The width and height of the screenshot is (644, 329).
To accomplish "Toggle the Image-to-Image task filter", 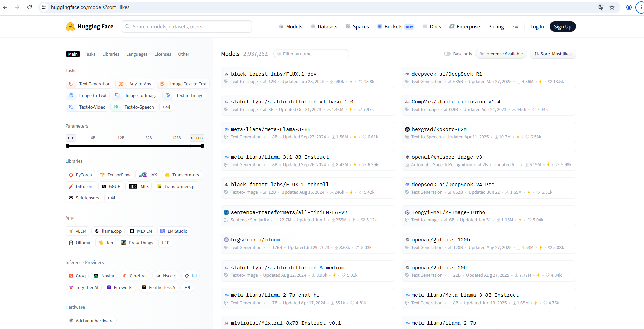I will click(136, 95).
